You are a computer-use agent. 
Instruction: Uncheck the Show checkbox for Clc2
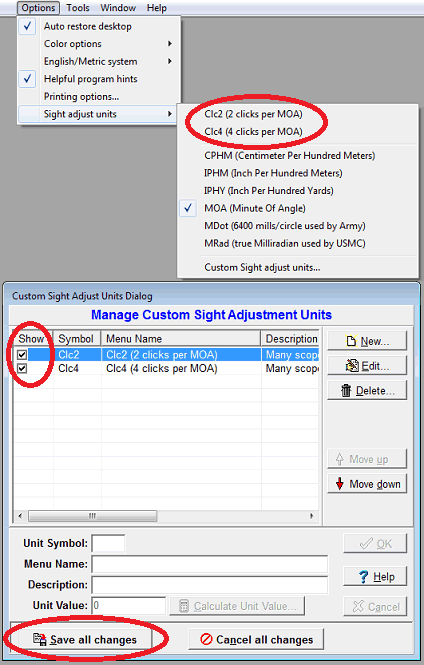click(x=22, y=355)
